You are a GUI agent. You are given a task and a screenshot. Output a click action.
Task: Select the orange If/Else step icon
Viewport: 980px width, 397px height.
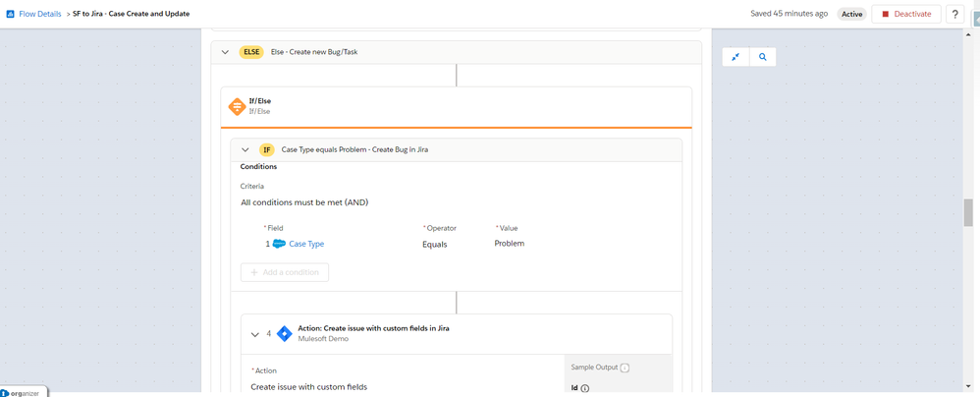237,106
